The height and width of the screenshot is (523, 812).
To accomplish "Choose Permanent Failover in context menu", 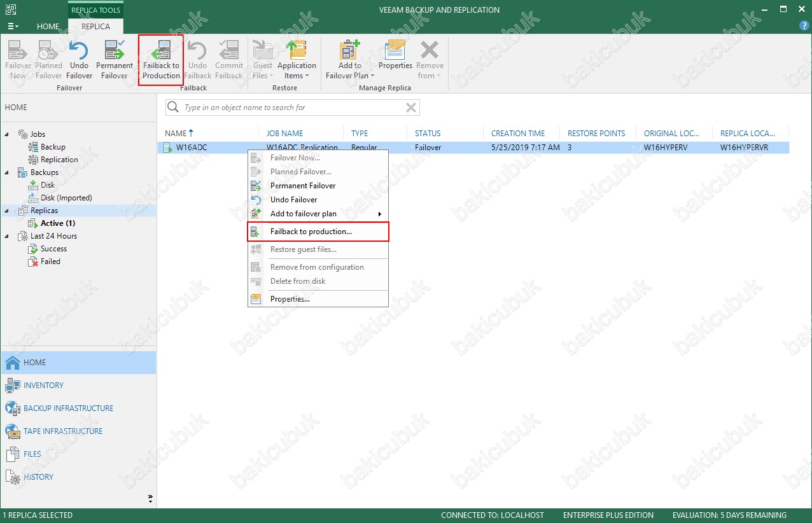I will pyautogui.click(x=318, y=186).
